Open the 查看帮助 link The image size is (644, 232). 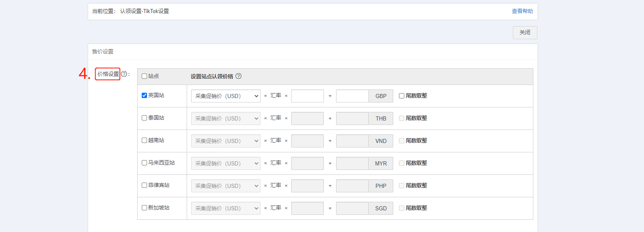522,11
